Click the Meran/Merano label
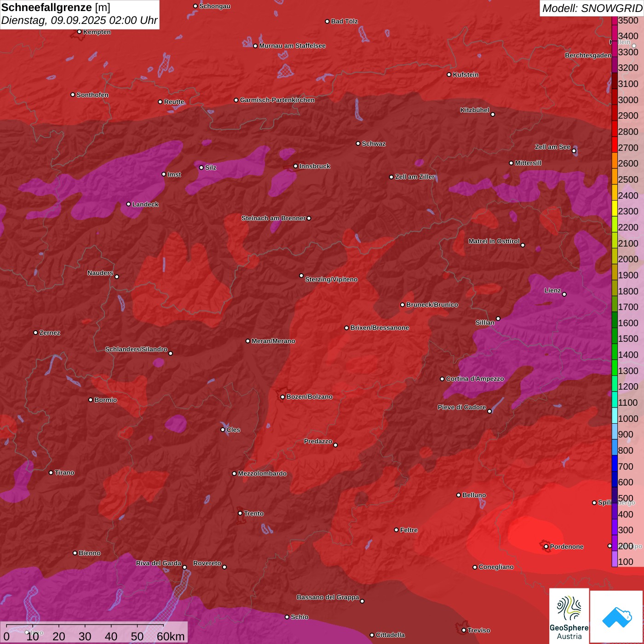This screenshot has width=644, height=644. click(273, 341)
